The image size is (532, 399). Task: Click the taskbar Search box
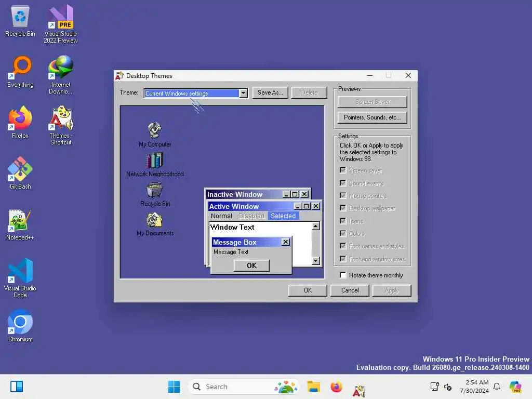243,387
